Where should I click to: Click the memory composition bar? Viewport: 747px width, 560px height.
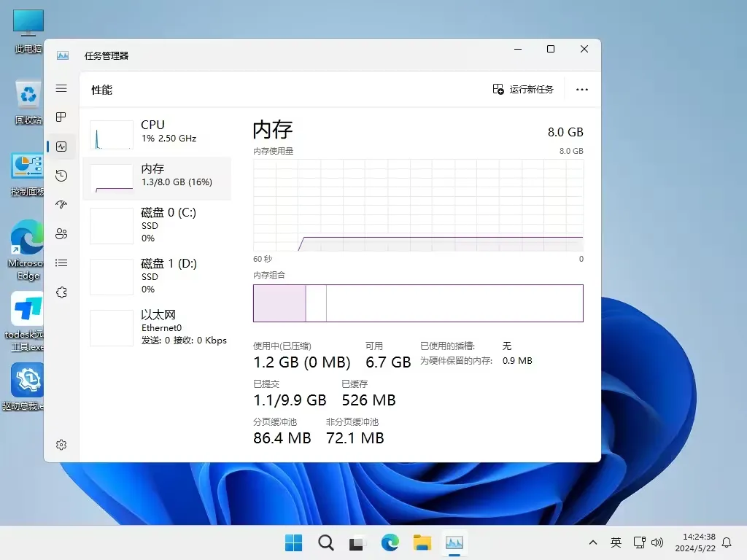click(x=418, y=303)
